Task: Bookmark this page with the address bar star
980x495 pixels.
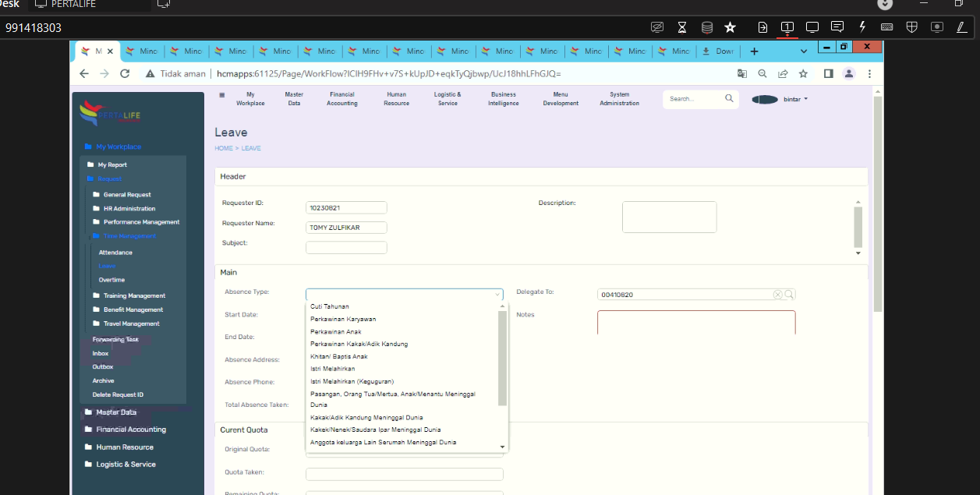Action: [x=803, y=73]
